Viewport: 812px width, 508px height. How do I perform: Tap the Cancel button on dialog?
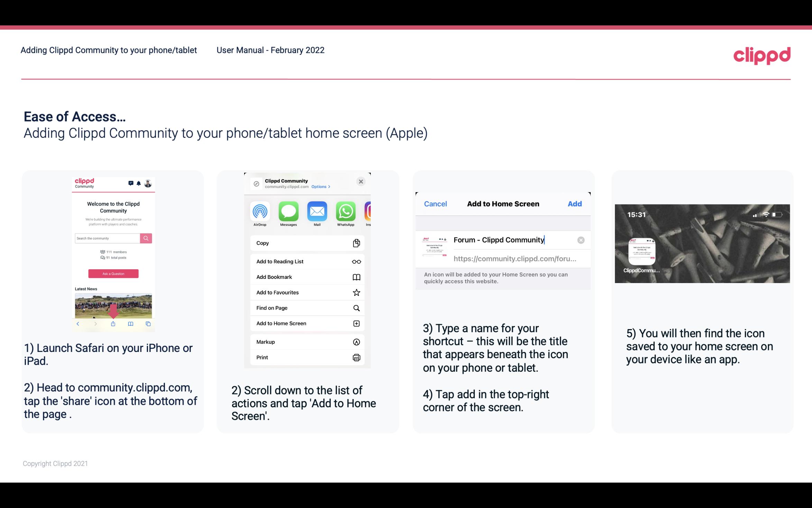[x=435, y=203]
